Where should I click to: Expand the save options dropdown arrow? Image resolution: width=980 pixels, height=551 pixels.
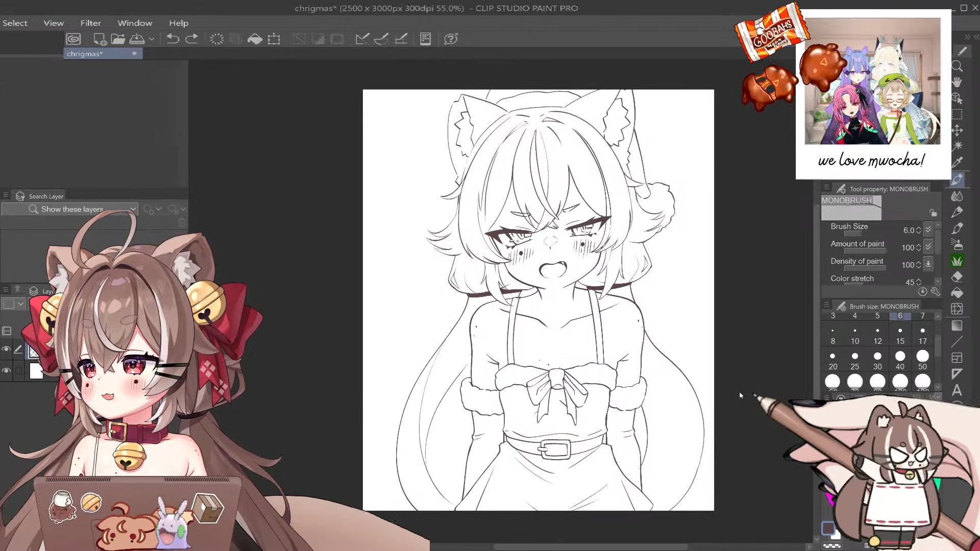[x=152, y=39]
